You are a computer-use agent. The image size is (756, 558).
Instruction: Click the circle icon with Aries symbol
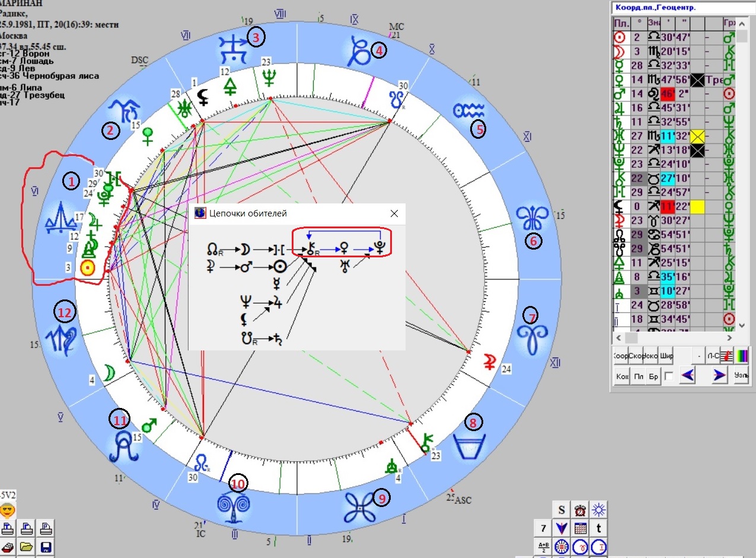580,546
